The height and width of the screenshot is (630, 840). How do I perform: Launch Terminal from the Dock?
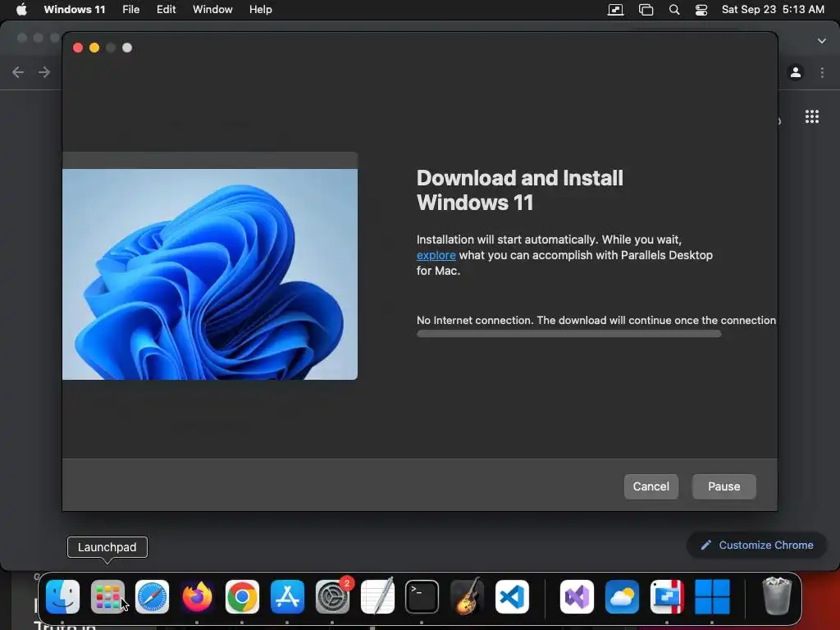point(422,596)
